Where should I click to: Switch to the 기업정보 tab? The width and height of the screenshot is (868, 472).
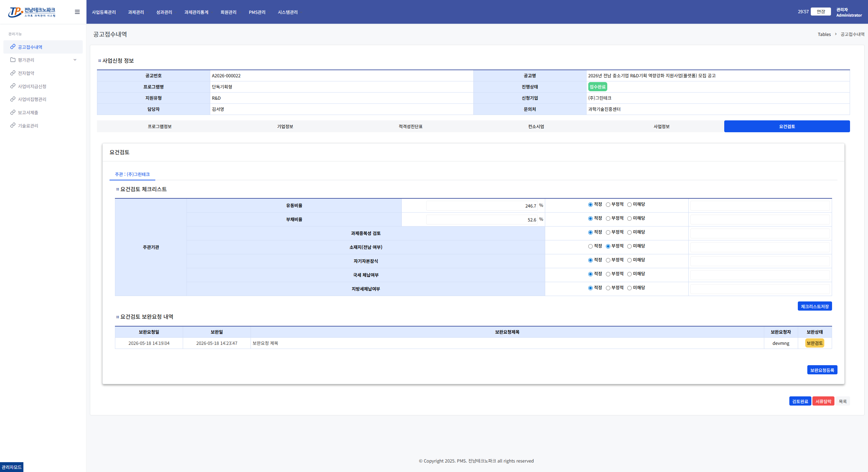coord(285,126)
